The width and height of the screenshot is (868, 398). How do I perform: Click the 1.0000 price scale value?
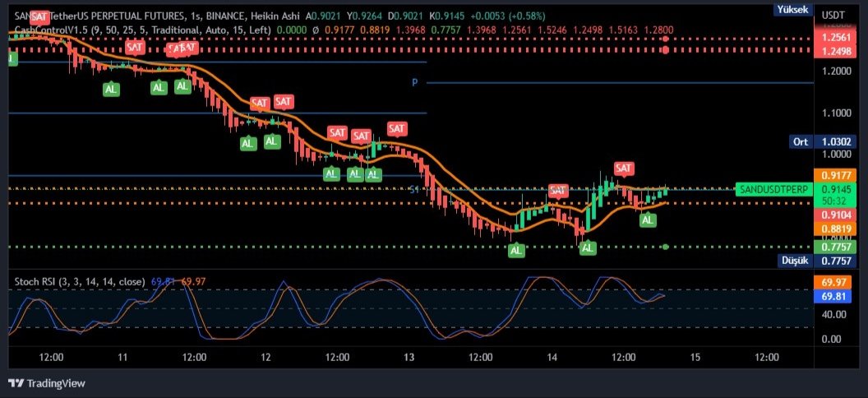click(x=836, y=155)
